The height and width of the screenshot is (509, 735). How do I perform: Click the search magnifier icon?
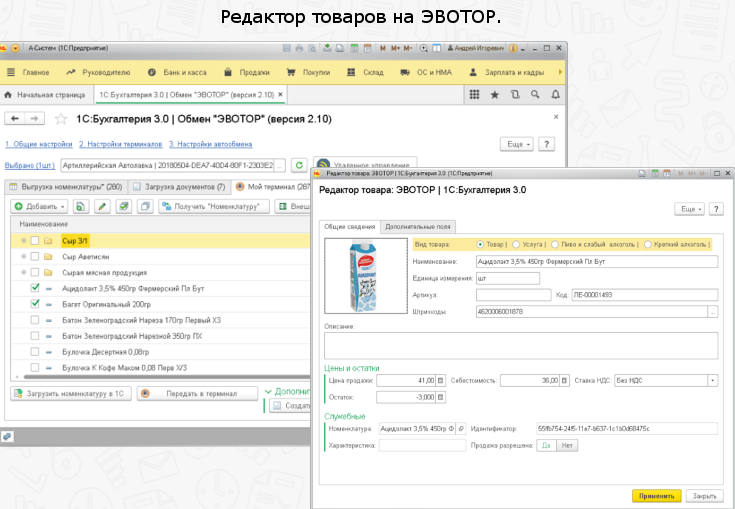coord(536,95)
